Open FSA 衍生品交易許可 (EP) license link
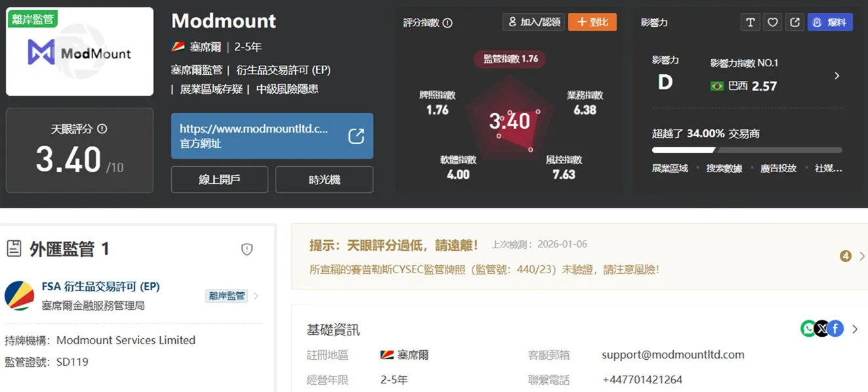Screen dimensions: 868x392 tap(100, 286)
